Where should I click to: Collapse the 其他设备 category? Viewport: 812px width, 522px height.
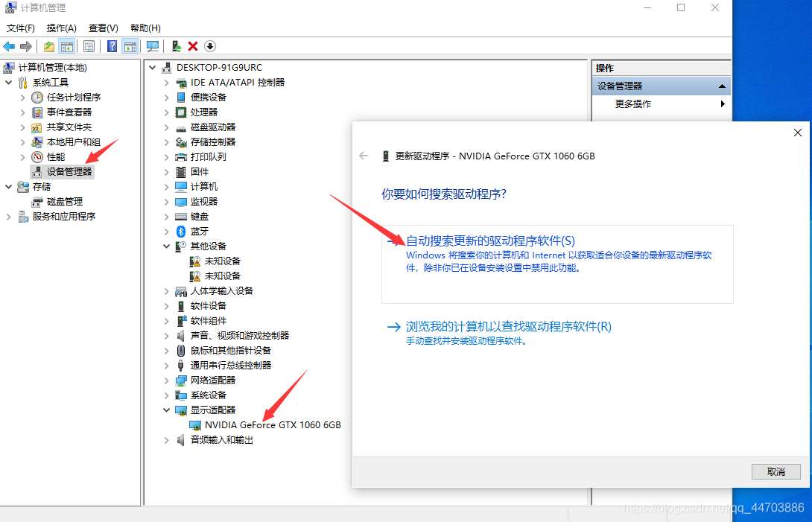pos(167,246)
